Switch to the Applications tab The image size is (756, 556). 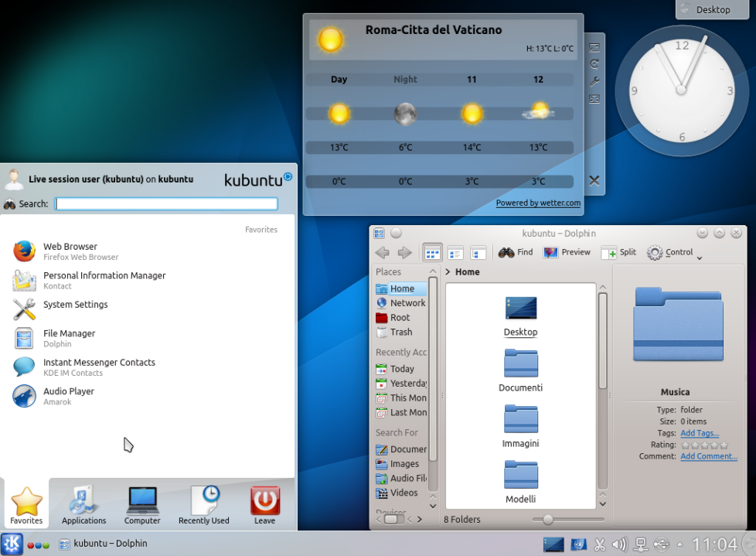pos(83,505)
